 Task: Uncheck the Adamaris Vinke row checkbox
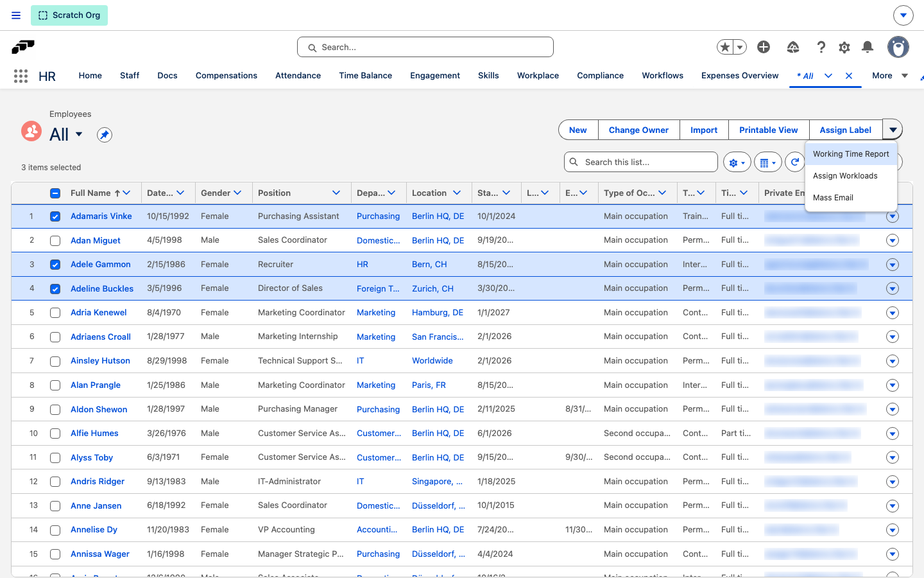pyautogui.click(x=55, y=216)
